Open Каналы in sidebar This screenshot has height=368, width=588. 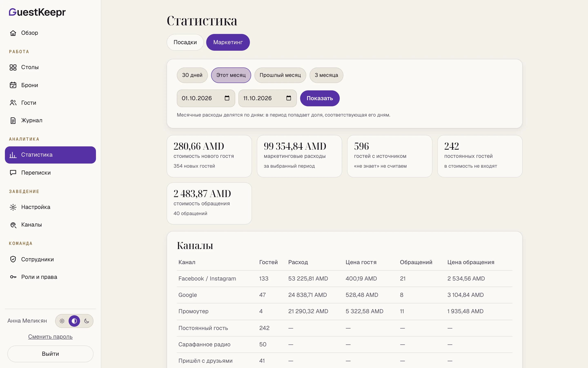(50, 225)
